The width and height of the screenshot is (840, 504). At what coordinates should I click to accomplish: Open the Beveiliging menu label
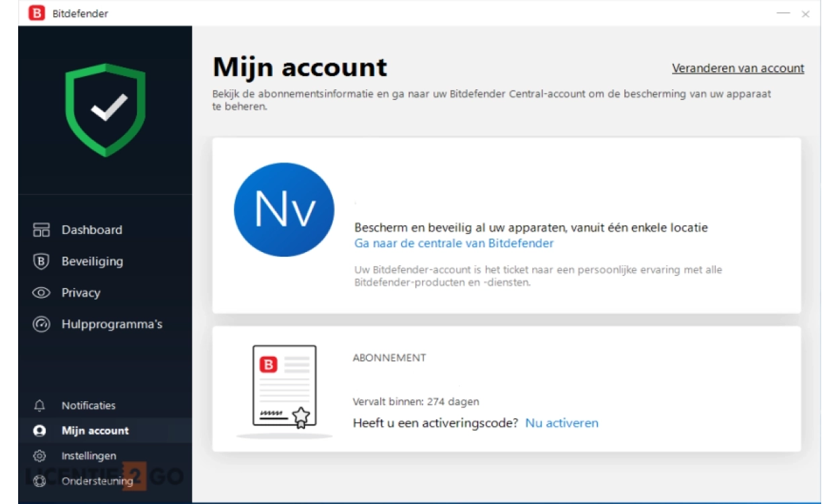click(92, 261)
